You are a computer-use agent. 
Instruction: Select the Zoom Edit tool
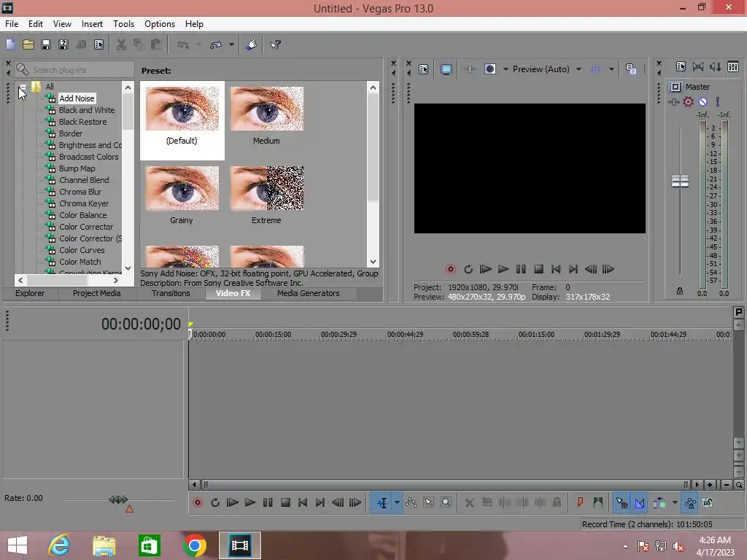(x=446, y=502)
